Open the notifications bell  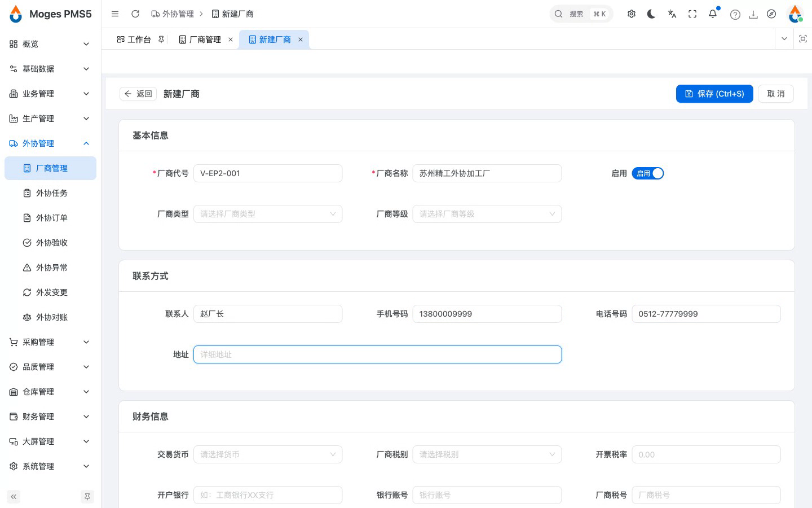713,14
